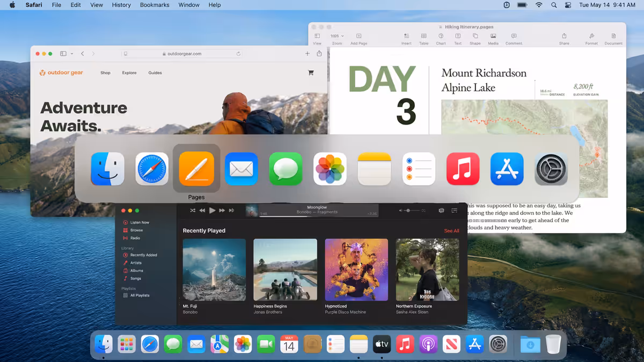644x362 pixels.
Task: Open the Explore link on outdoor gear
Action: point(129,72)
